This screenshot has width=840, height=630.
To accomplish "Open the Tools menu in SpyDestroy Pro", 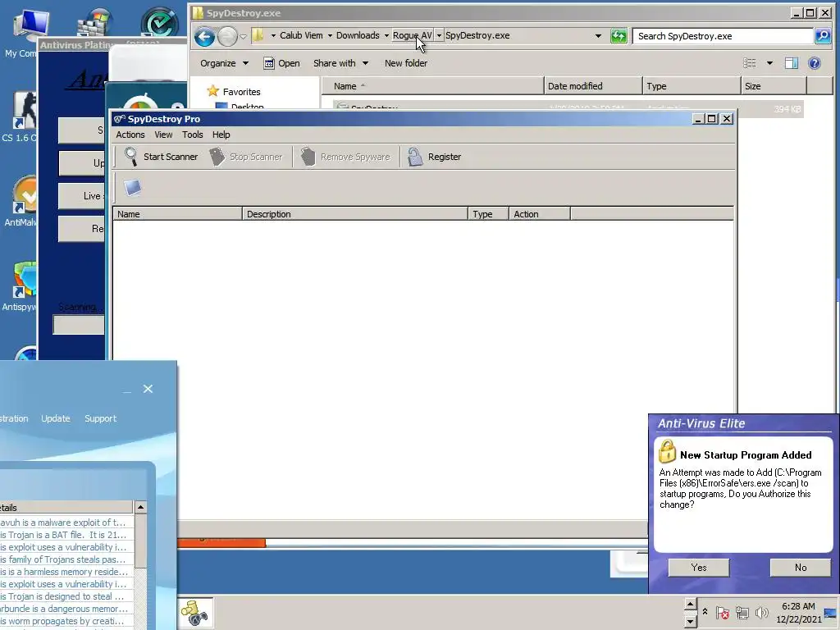I will coord(192,135).
